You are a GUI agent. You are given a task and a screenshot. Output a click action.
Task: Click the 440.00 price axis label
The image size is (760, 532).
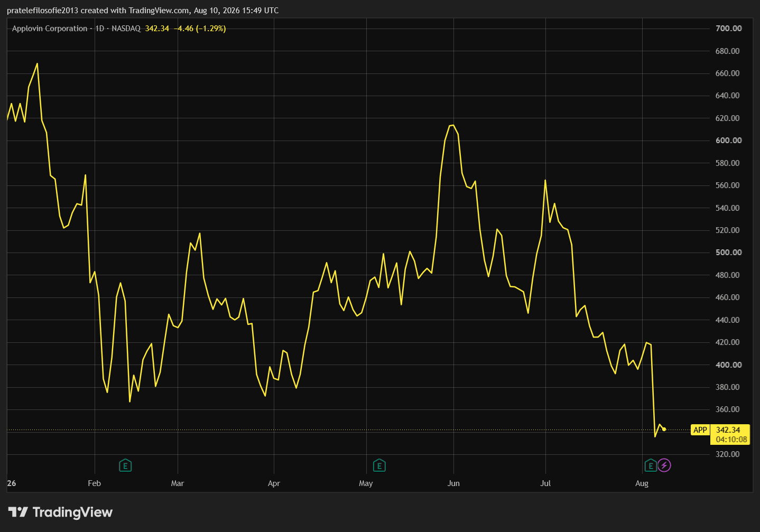[x=728, y=320]
